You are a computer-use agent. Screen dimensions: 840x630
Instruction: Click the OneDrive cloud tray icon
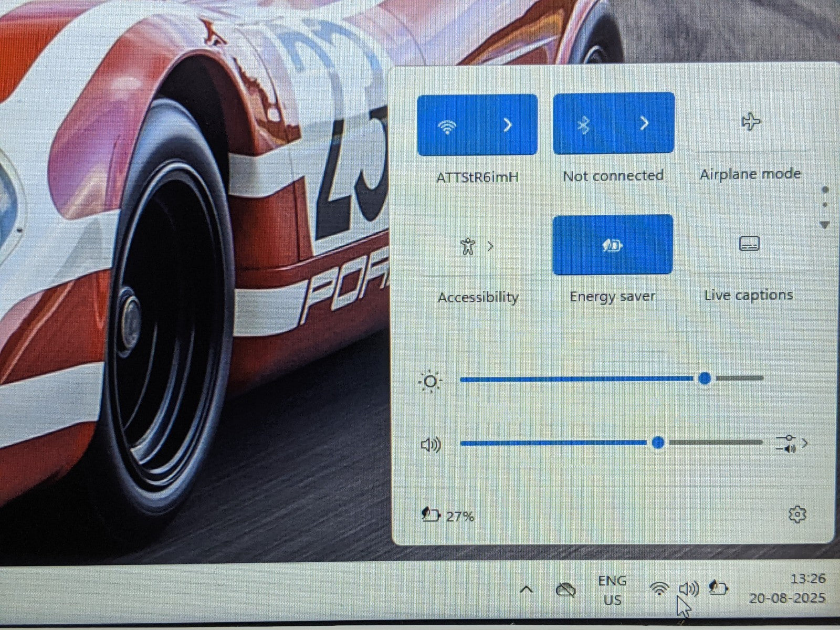tap(565, 590)
